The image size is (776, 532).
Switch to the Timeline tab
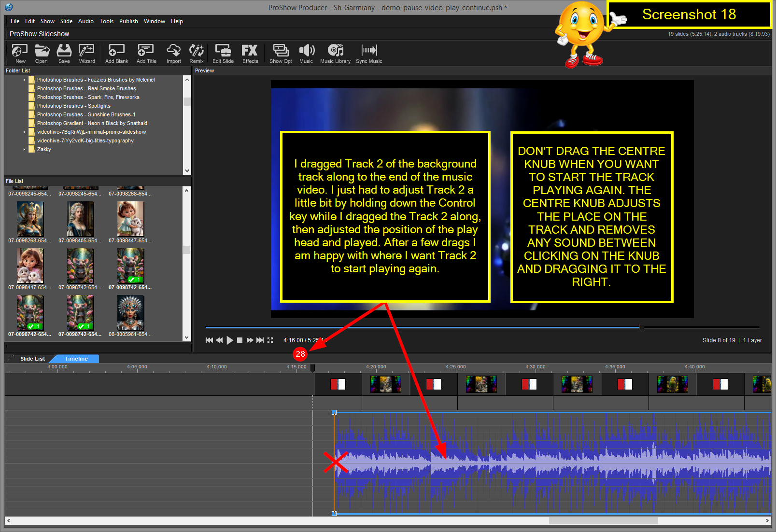(76, 359)
